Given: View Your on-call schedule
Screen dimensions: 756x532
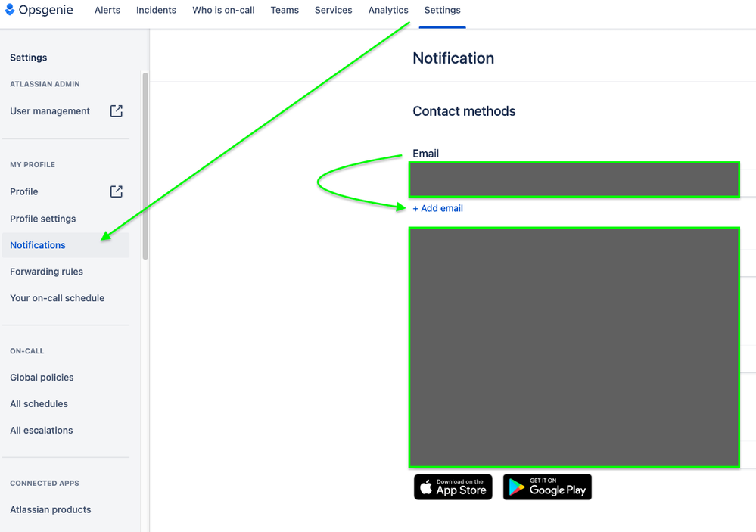Looking at the screenshot, I should point(57,298).
